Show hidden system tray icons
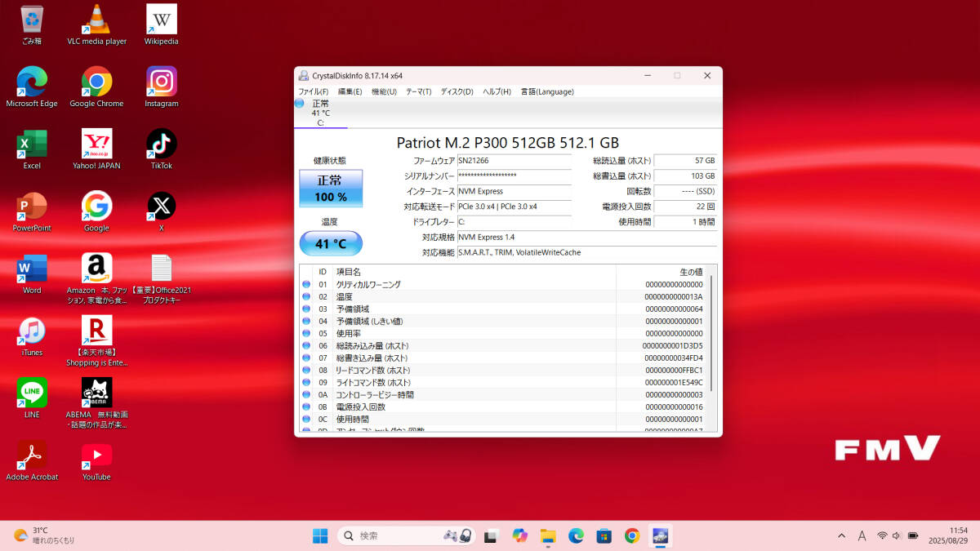 (x=842, y=535)
